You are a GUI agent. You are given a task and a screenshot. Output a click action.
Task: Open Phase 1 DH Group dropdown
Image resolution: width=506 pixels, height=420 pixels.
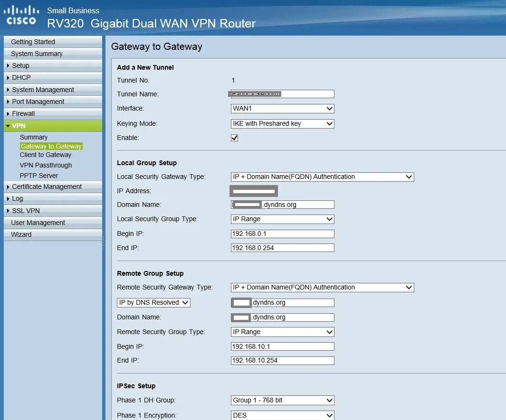282,401
